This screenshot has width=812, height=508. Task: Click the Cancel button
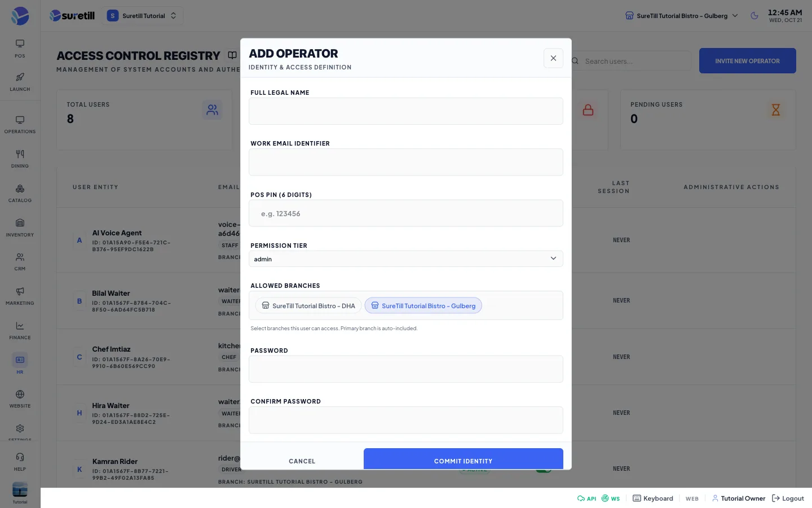pyautogui.click(x=302, y=461)
